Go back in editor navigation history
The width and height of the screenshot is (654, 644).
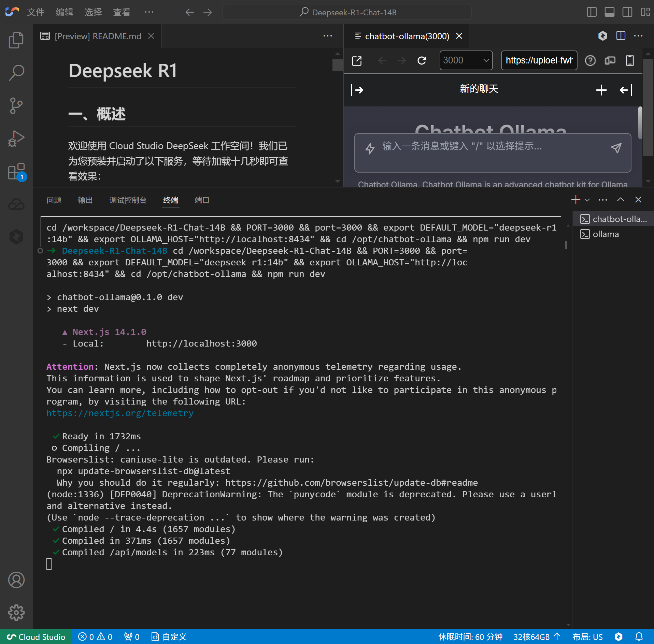[190, 12]
